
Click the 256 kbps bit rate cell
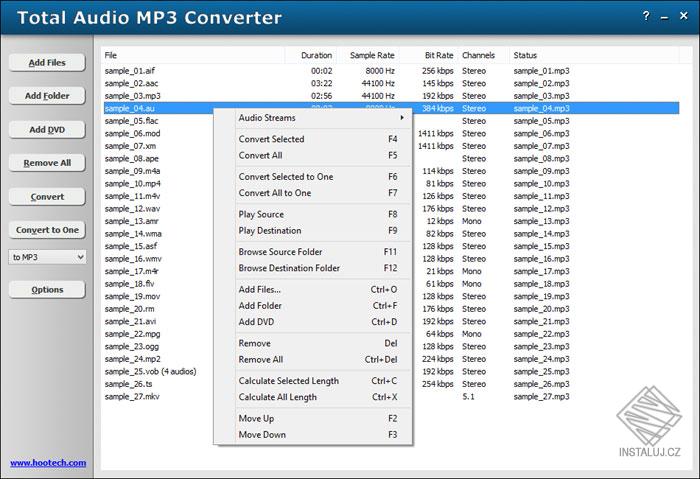438,71
